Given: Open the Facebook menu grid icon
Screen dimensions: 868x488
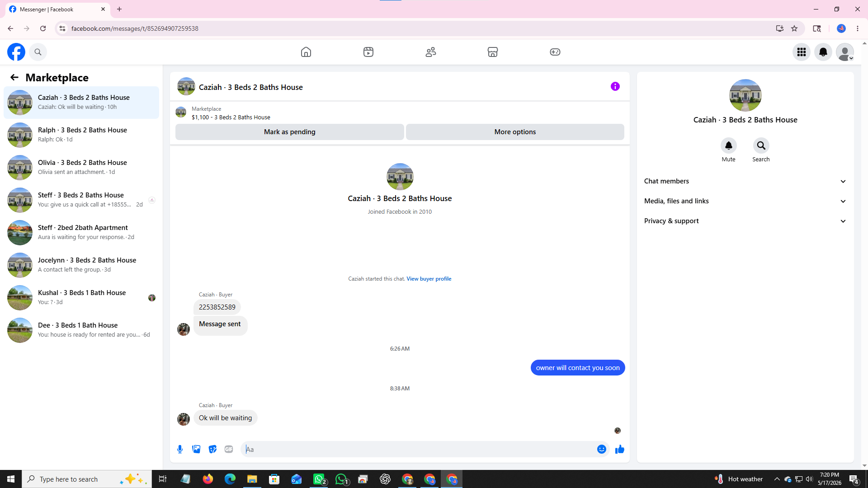Looking at the screenshot, I should tap(802, 52).
